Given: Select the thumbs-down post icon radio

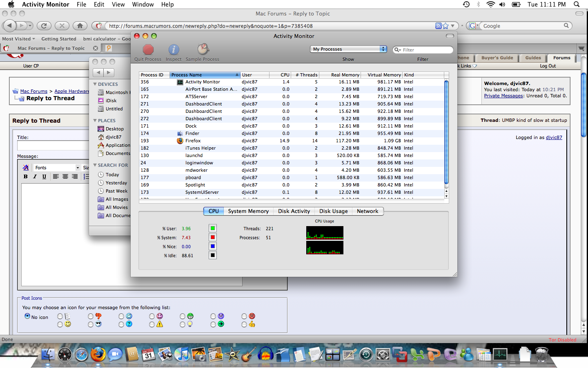Looking at the screenshot, I should click(91, 316).
